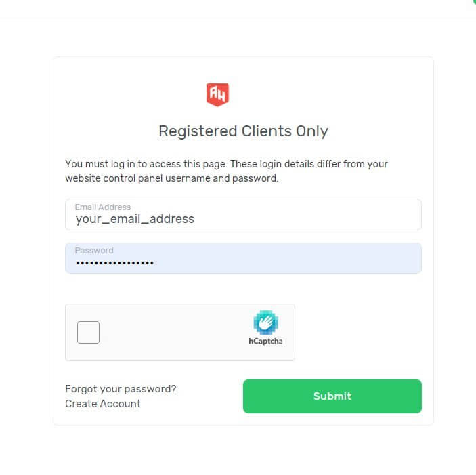Place cursor in the masked password dots
476x475 pixels.
[114, 263]
